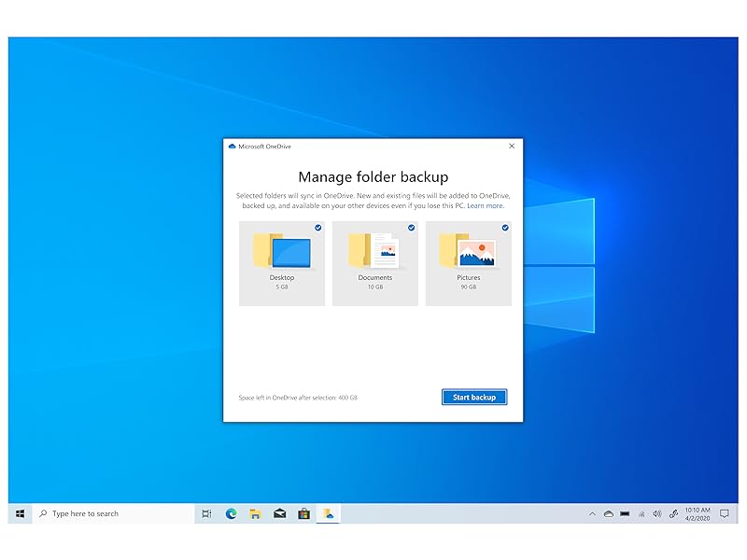Toggle the Pictures folder checkbox
The height and width of the screenshot is (560, 747).
(x=505, y=228)
